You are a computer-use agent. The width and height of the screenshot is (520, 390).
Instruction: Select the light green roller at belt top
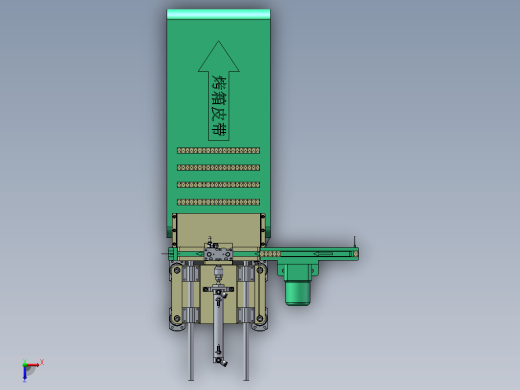pos(218,14)
